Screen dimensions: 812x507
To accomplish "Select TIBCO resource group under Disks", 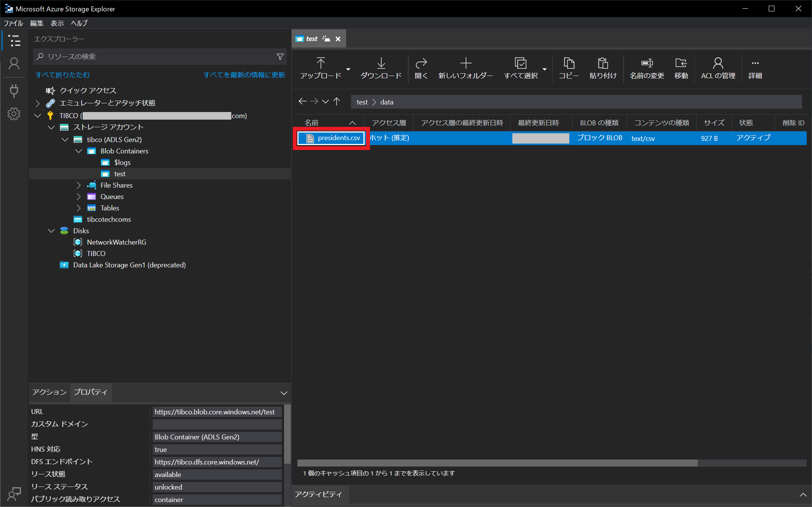I will (96, 253).
